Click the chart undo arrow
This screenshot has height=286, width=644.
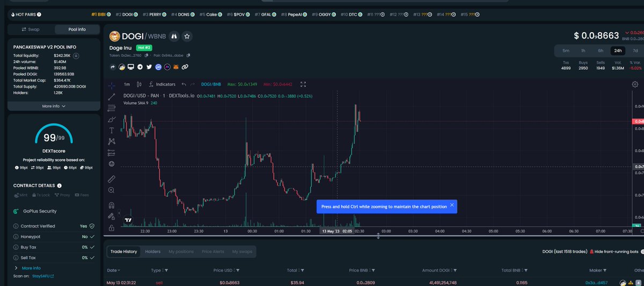184,84
